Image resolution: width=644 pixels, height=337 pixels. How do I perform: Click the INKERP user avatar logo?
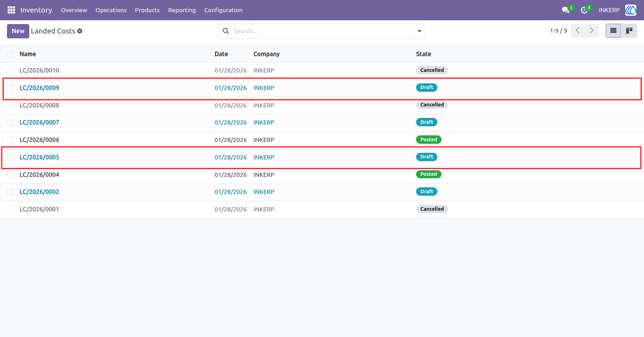[x=631, y=10]
